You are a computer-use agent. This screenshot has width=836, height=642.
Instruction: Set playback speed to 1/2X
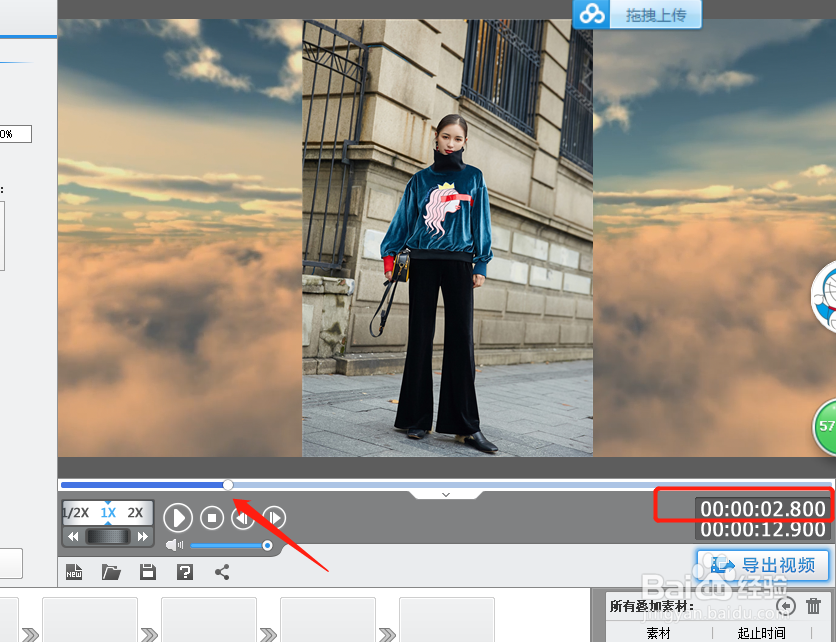[76, 513]
